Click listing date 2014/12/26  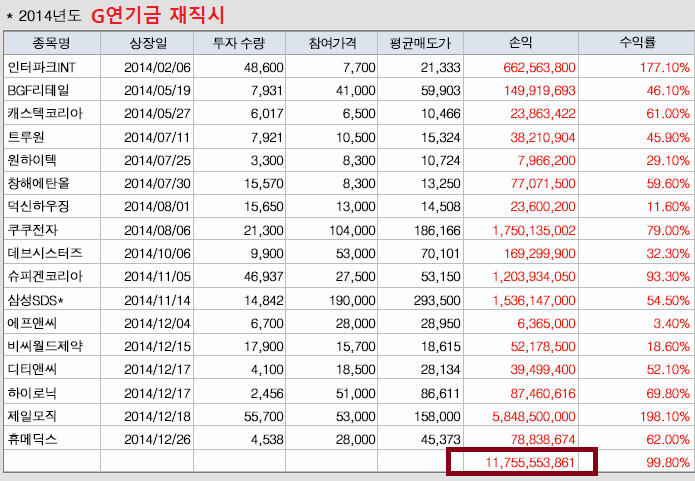(157, 439)
